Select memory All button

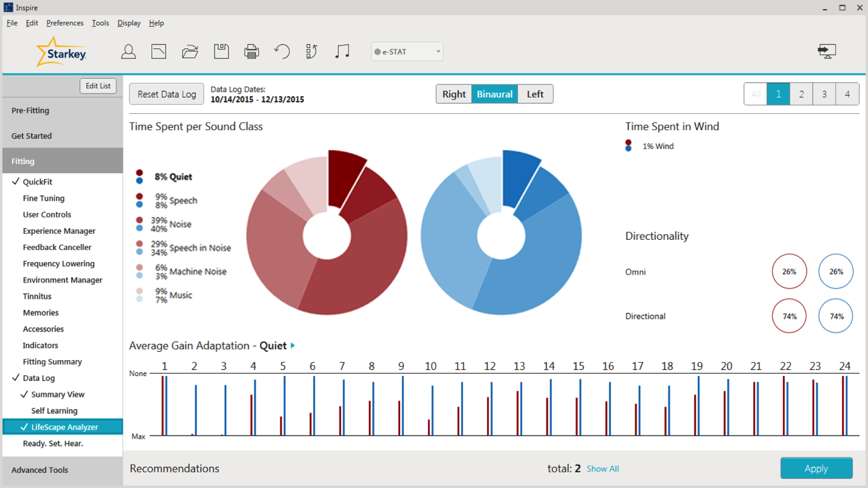[756, 94]
